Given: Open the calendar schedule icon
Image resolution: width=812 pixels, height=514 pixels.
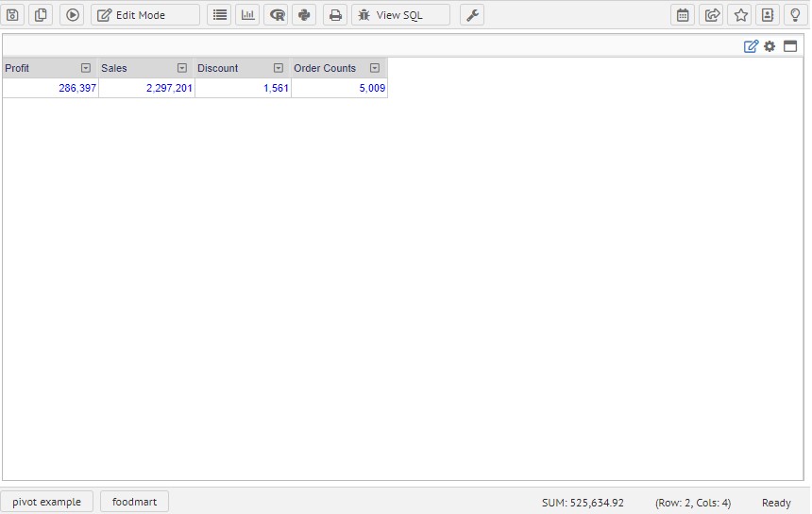Looking at the screenshot, I should pyautogui.click(x=683, y=15).
